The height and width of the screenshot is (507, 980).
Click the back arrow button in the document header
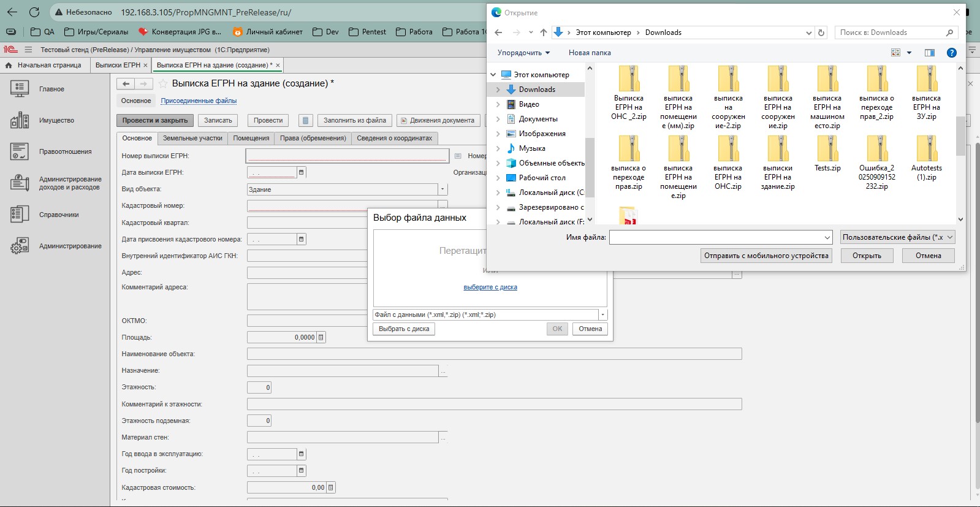126,83
